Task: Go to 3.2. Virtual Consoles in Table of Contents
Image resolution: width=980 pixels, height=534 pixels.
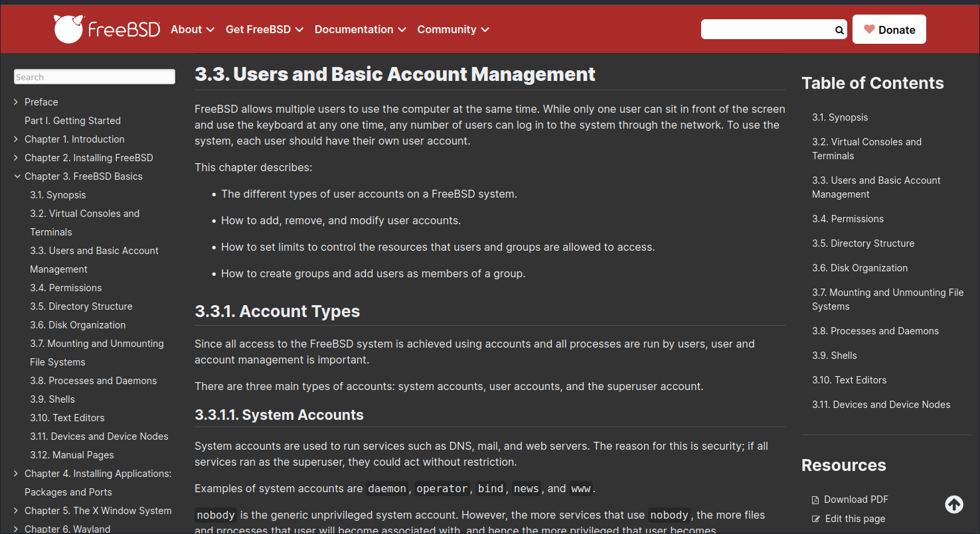Action: [x=866, y=149]
